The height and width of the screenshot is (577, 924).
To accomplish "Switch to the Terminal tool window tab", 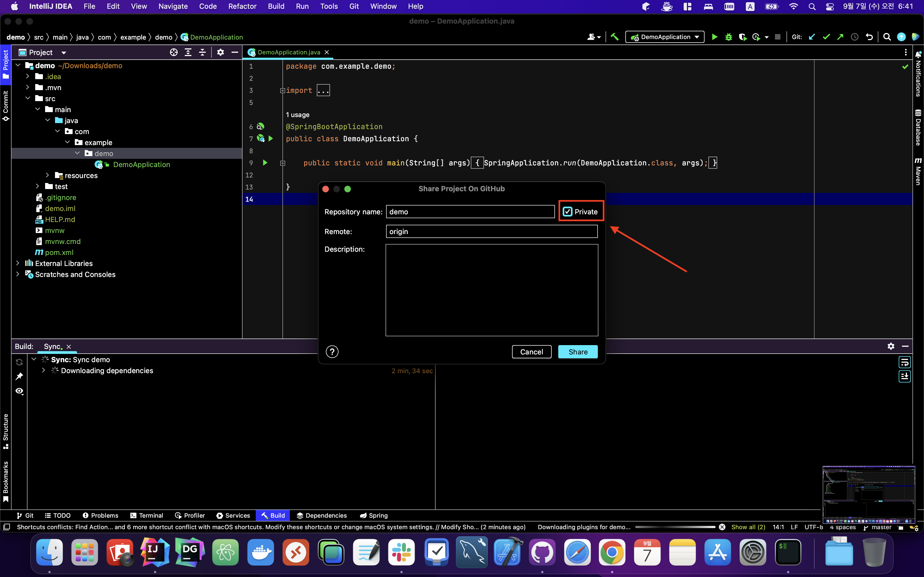I will [147, 515].
